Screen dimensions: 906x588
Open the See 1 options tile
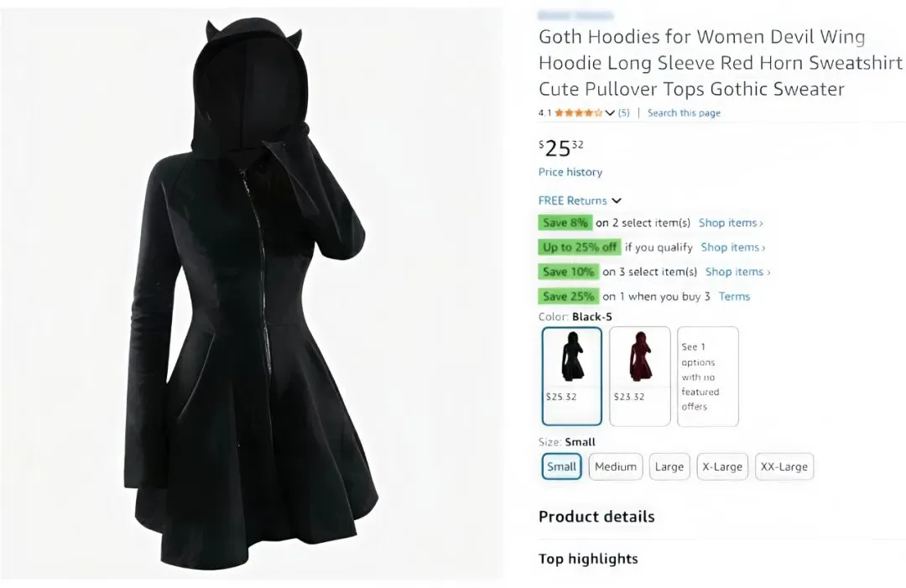pyautogui.click(x=708, y=376)
